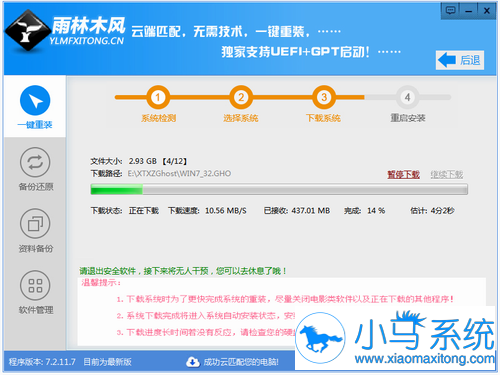
Task: Click the 目前为最新版 status text
Action: pos(107,362)
